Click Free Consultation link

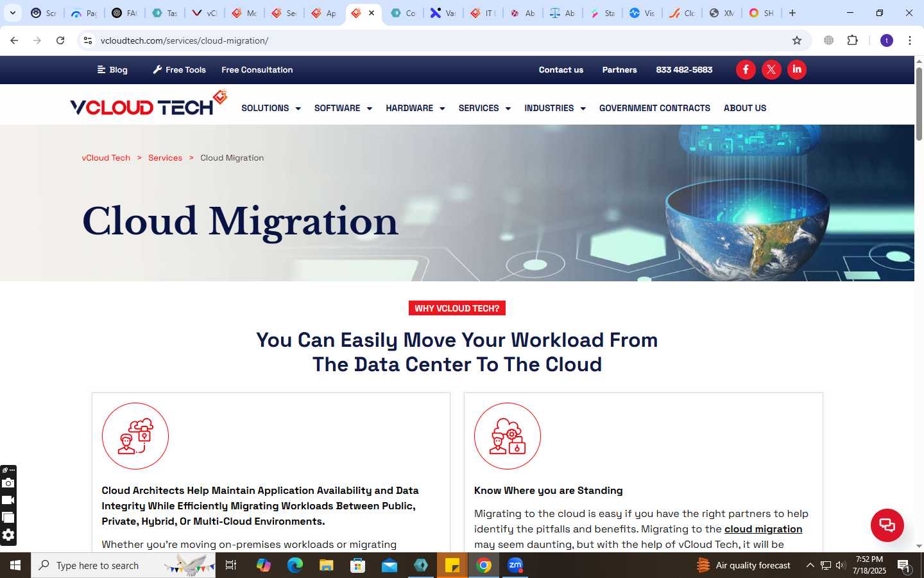point(257,69)
